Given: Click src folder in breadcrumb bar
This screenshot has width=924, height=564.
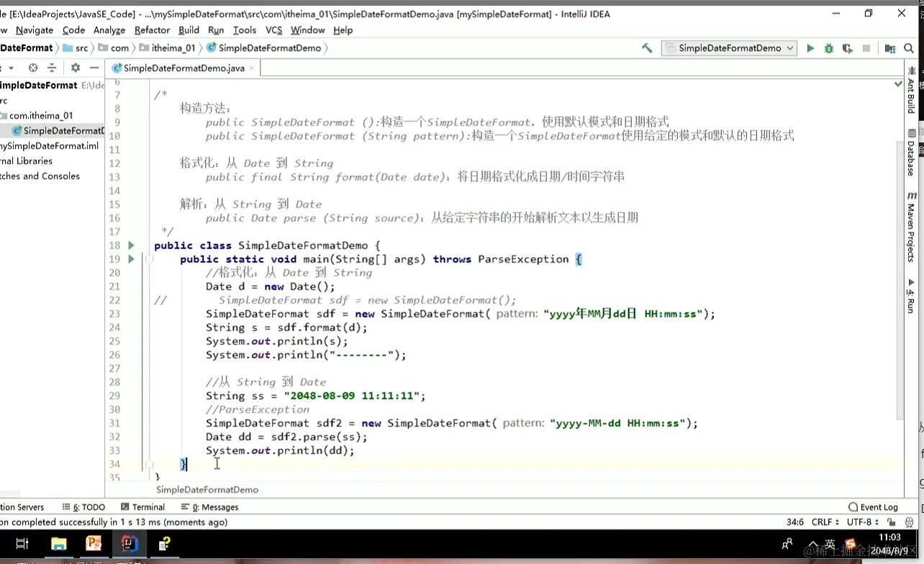Looking at the screenshot, I should 76,48.
